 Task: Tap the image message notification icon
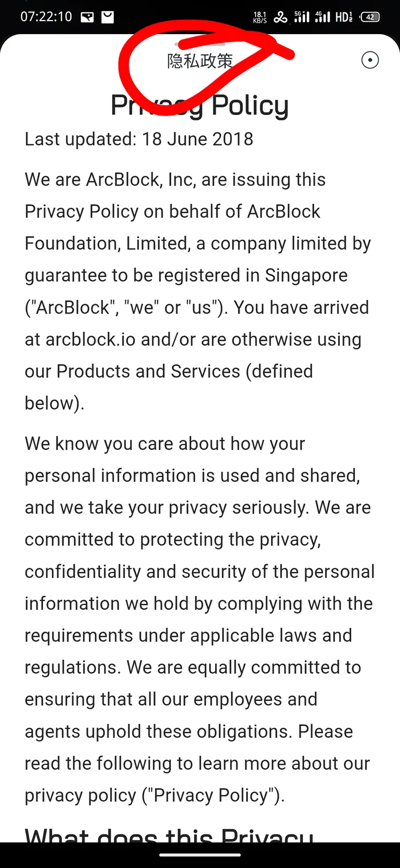87,17
